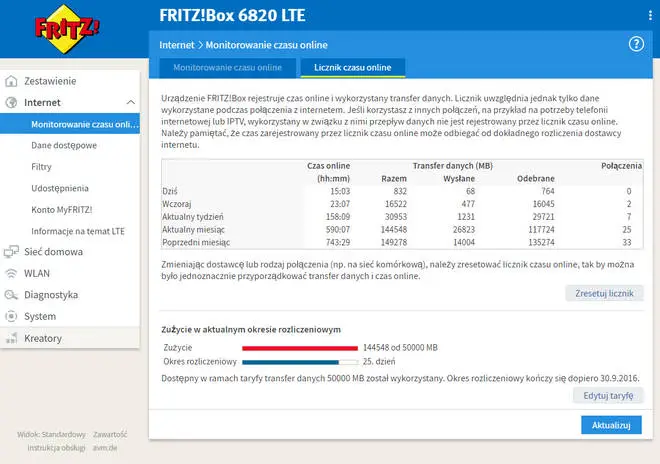Click the Aktualny miesiąc row label
The image size is (660, 464).
tap(193, 229)
